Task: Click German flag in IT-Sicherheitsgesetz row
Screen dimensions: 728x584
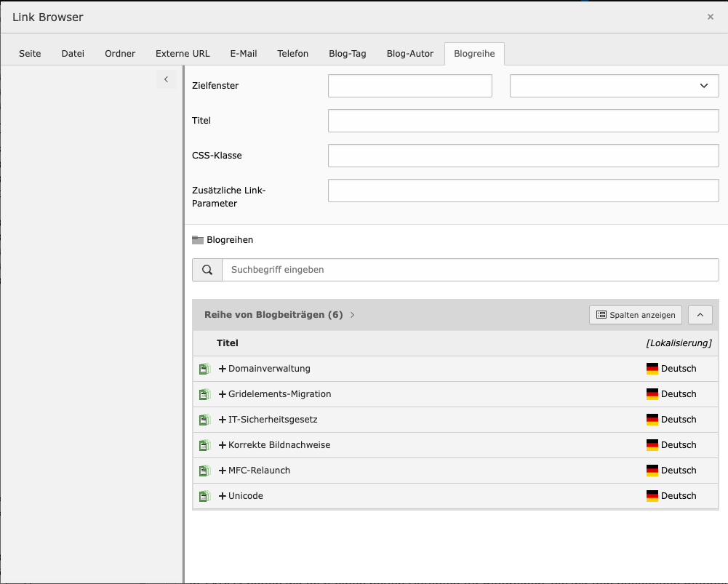Action: click(652, 420)
